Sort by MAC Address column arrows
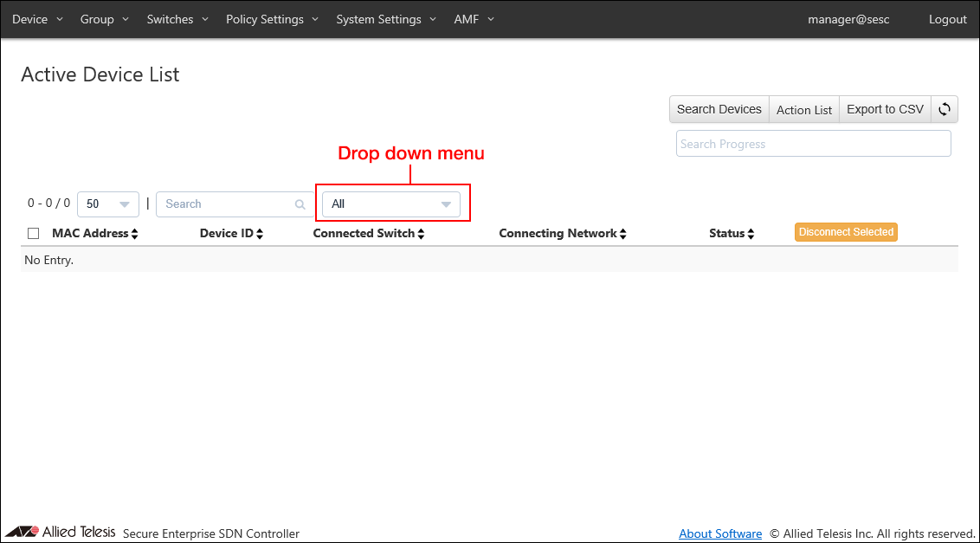The width and height of the screenshot is (980, 543). 134,234
